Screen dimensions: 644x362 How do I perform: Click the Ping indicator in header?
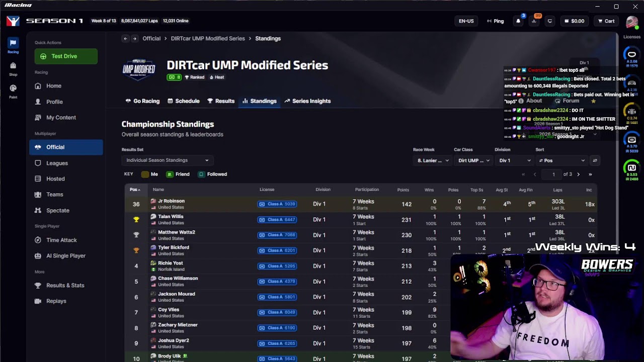[496, 21]
